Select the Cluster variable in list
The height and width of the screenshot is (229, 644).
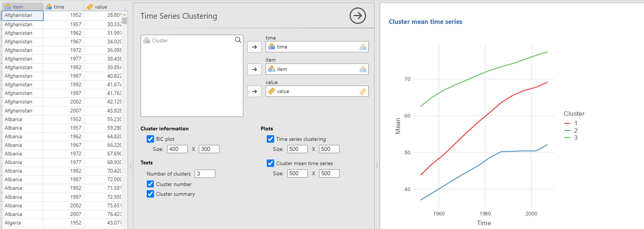coord(160,40)
